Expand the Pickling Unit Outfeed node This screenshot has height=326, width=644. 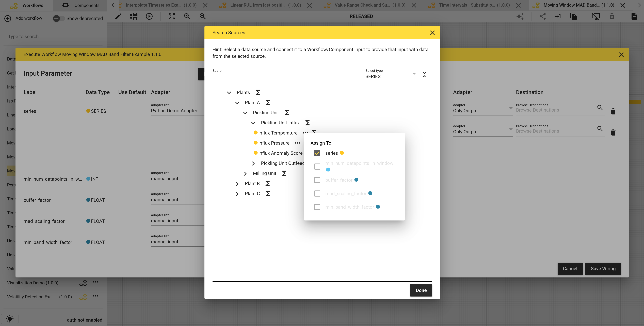click(253, 164)
